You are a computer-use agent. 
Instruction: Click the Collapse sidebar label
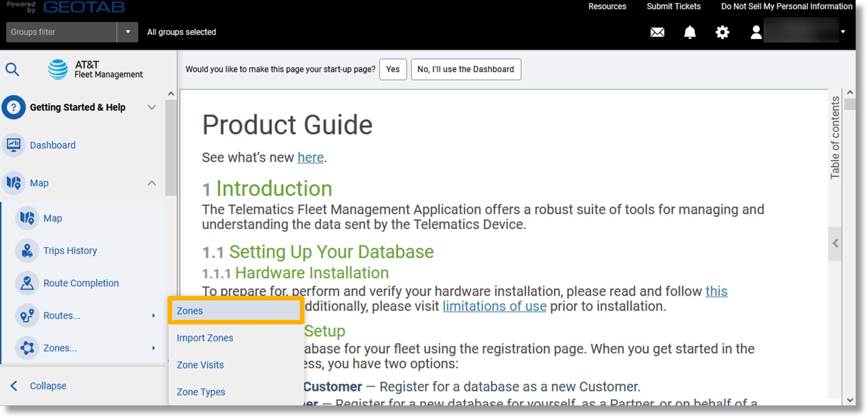point(48,386)
